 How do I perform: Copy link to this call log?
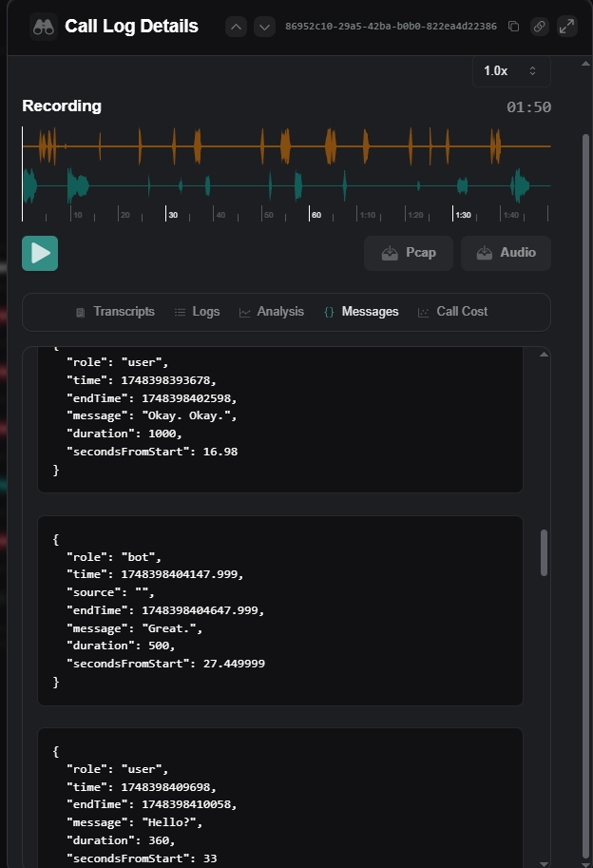[x=540, y=27]
